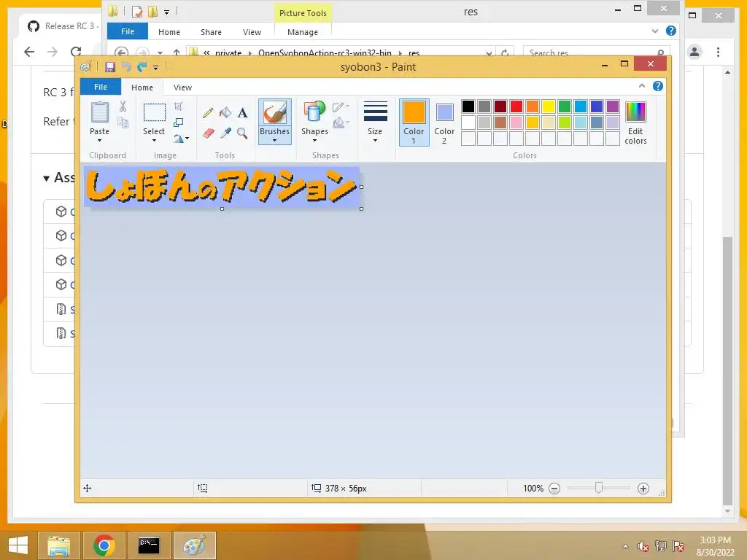Viewport: 747px width, 560px height.
Task: Open the Paint File menu
Action: (101, 87)
